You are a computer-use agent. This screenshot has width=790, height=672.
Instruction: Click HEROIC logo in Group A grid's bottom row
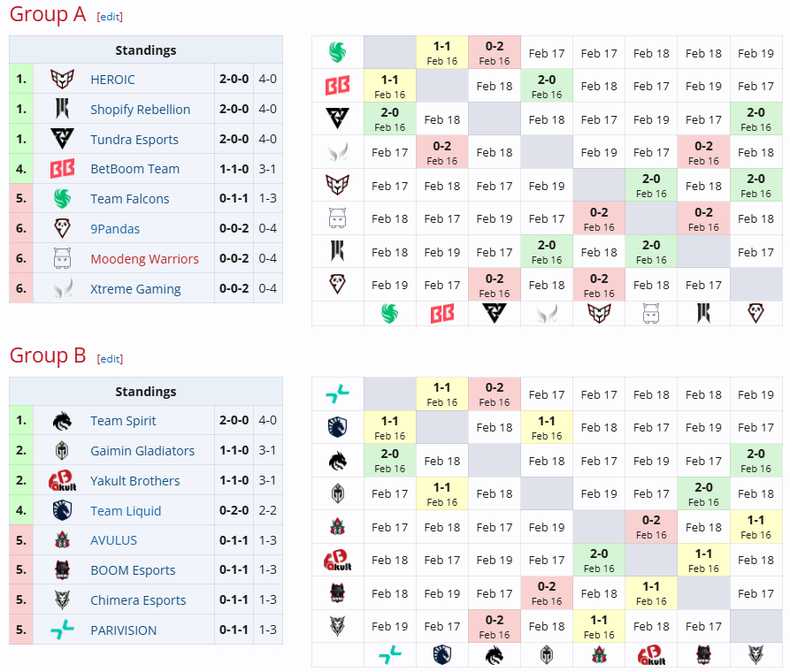599,313
